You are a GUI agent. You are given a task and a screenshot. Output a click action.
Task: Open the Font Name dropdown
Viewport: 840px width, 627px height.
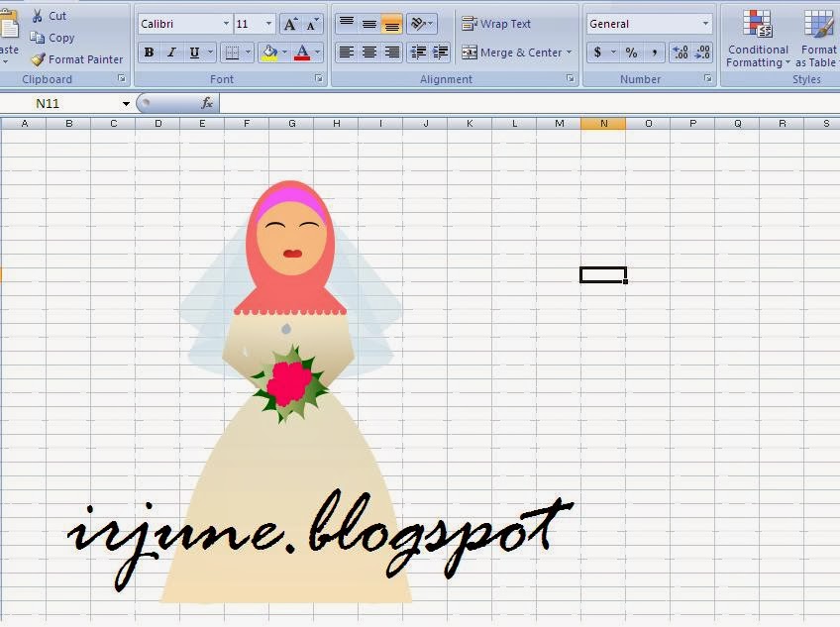click(228, 23)
